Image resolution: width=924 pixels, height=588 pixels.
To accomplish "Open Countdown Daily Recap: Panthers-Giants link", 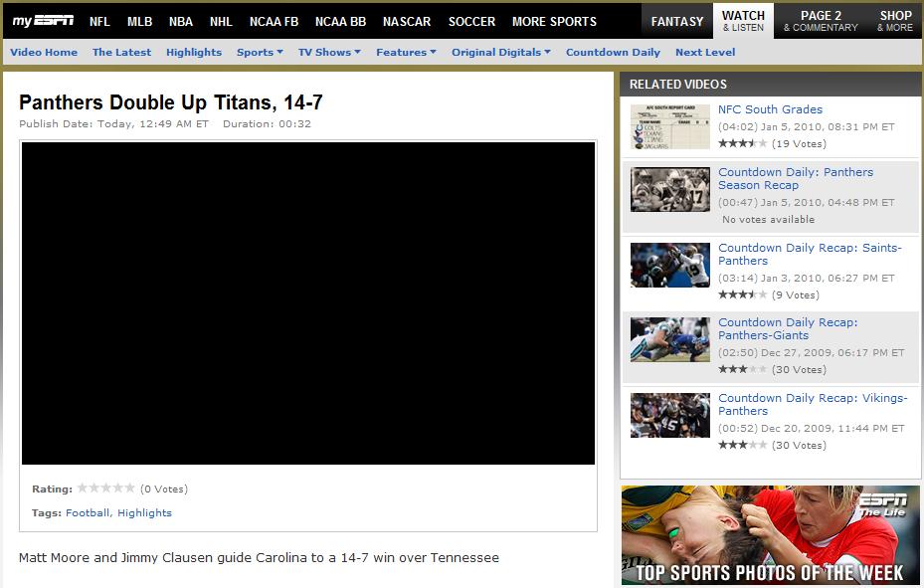I will click(x=788, y=328).
